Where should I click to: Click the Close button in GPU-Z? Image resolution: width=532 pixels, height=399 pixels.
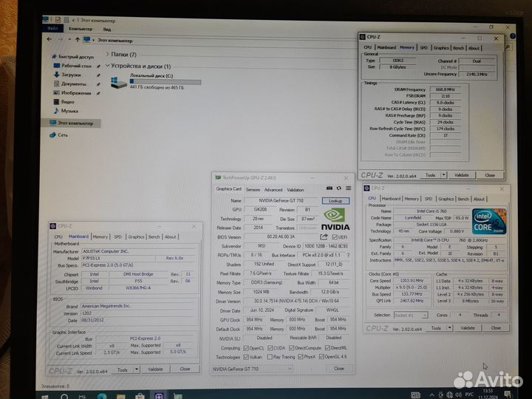339,368
